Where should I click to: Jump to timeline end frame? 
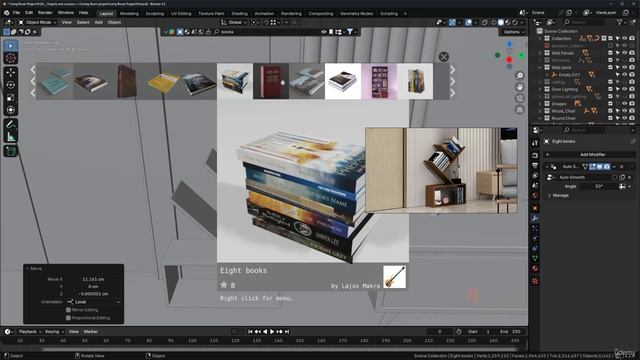click(287, 332)
